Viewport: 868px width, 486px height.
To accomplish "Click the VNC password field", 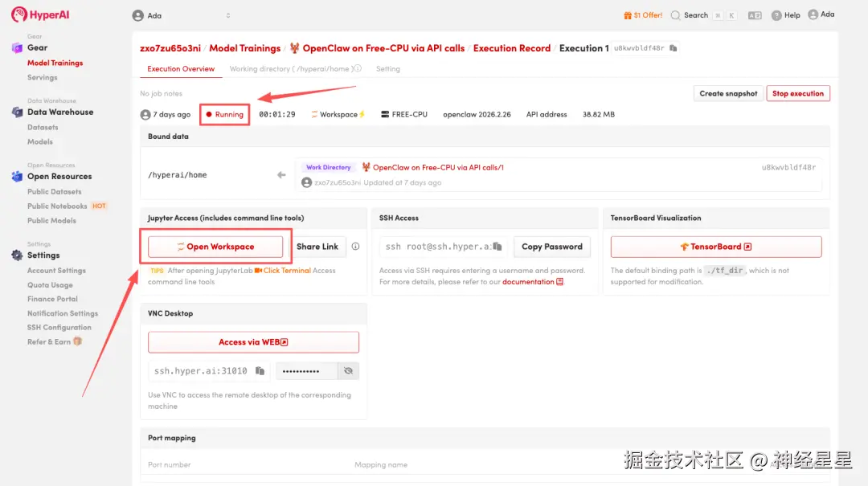I will [x=307, y=371].
